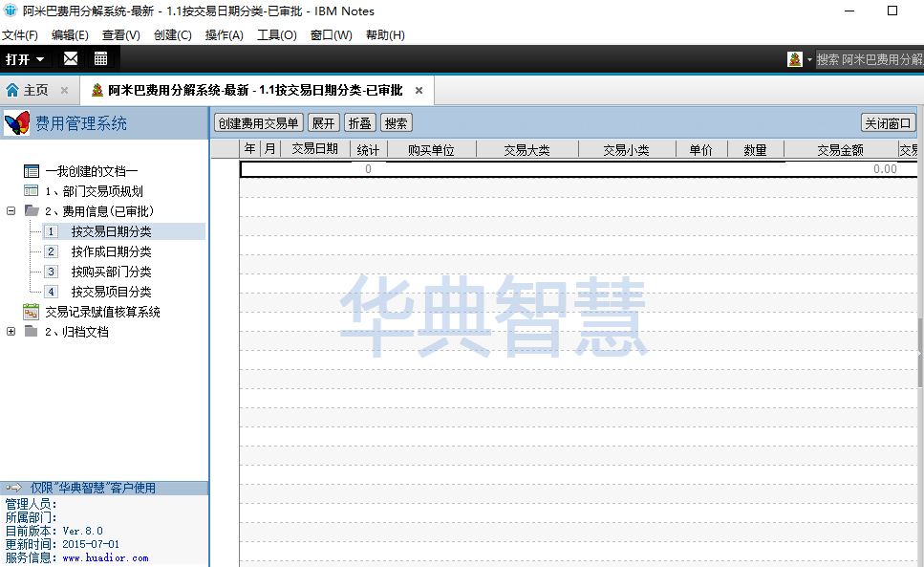Click the number 3 icon for 按购买部门分类
The image size is (924, 567).
click(x=52, y=272)
